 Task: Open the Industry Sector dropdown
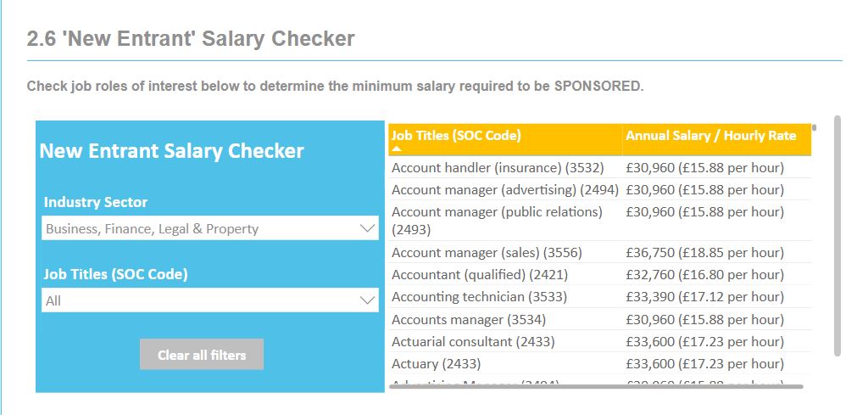point(209,228)
